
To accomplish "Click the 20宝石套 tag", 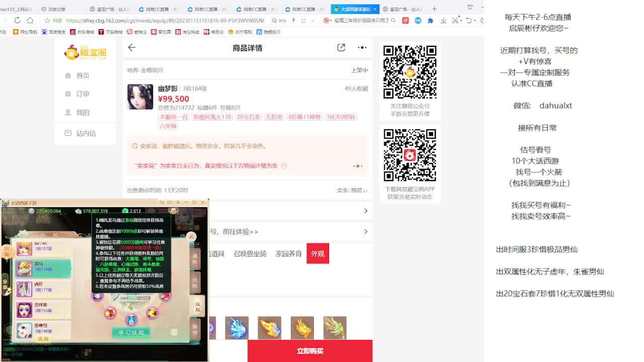I will tap(249, 117).
